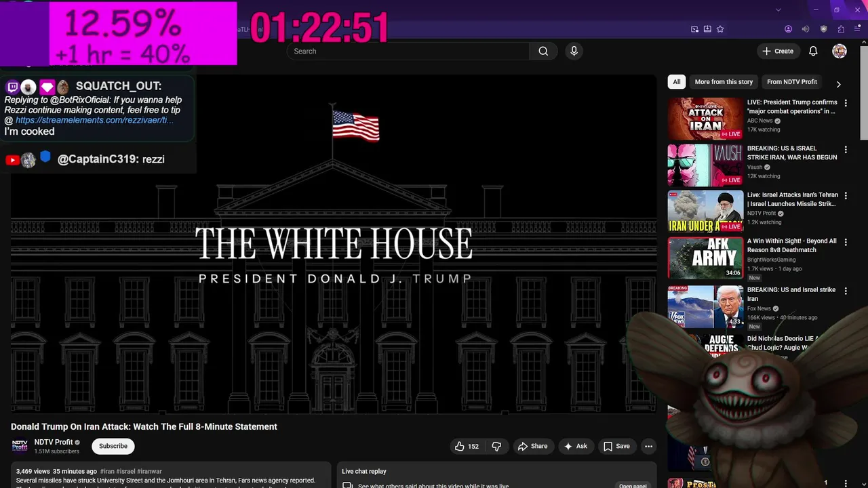This screenshot has height=488, width=868.
Task: Click the White House video player
Action: tap(333, 244)
